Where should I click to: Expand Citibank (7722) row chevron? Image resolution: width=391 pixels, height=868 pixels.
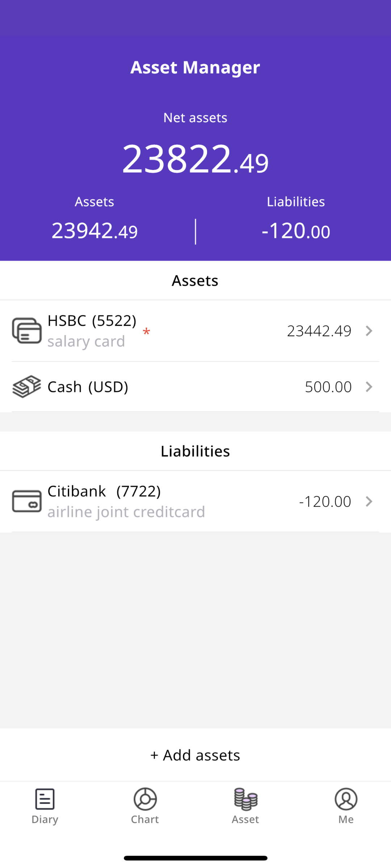click(x=369, y=502)
